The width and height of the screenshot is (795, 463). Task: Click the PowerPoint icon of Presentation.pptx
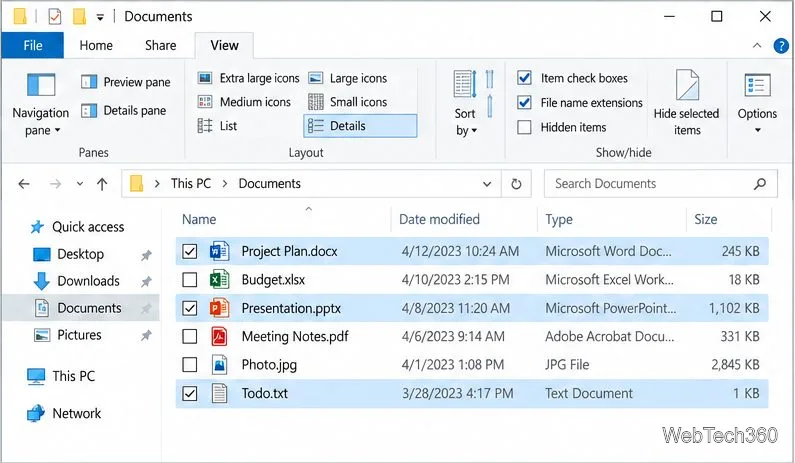[220, 308]
